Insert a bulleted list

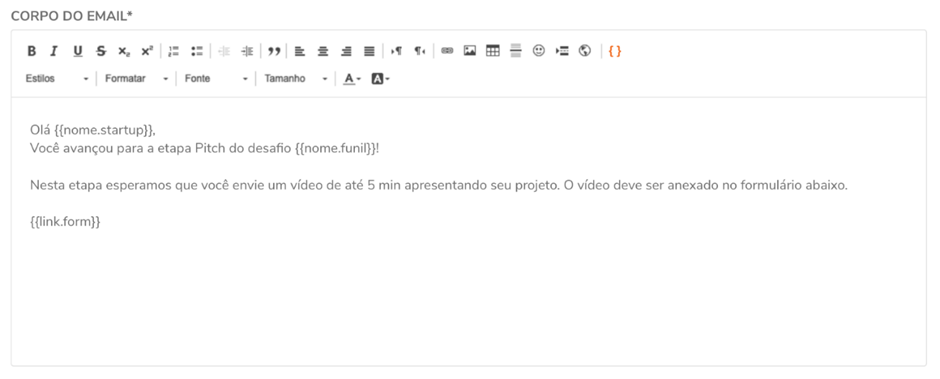click(197, 52)
